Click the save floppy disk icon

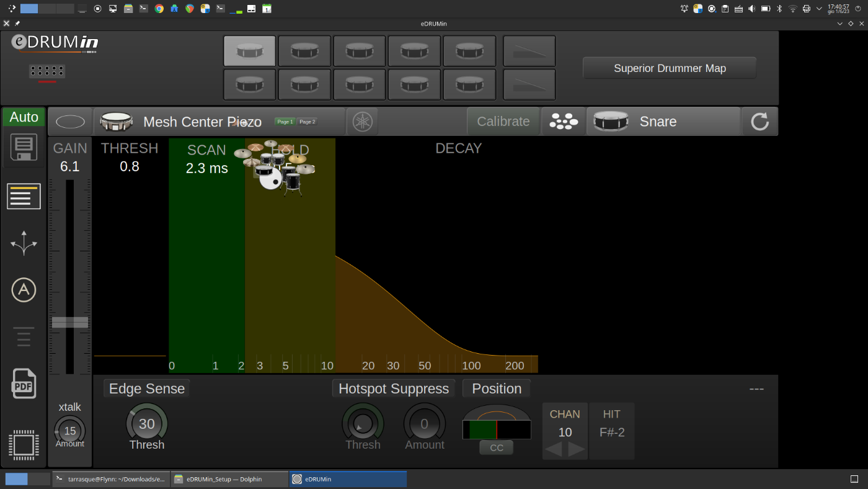24,148
